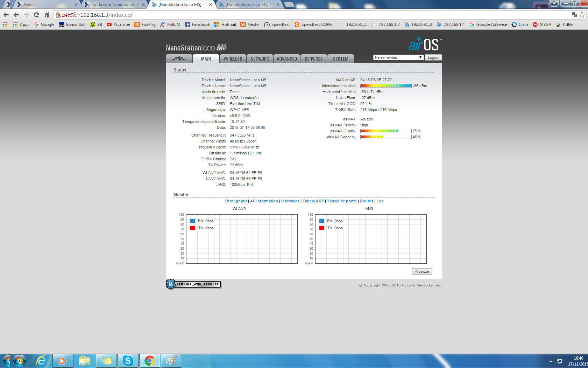Viewport: 588px width, 368px height.
Task: Open the Cielo bookmark
Action: pyautogui.click(x=520, y=25)
